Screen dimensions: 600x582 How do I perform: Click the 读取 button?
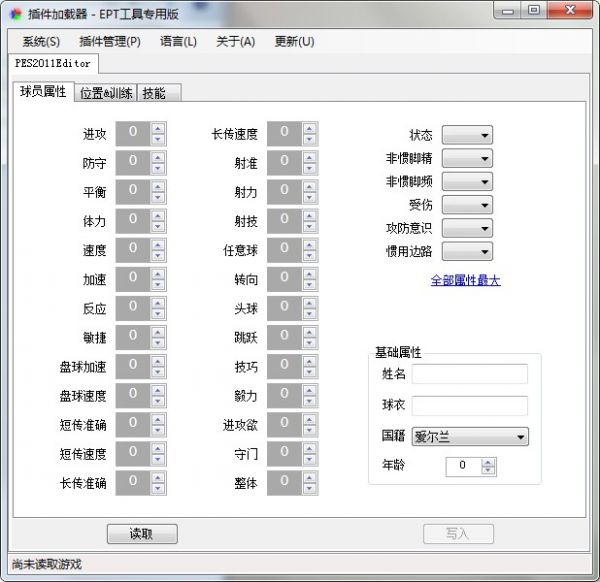pyautogui.click(x=142, y=533)
